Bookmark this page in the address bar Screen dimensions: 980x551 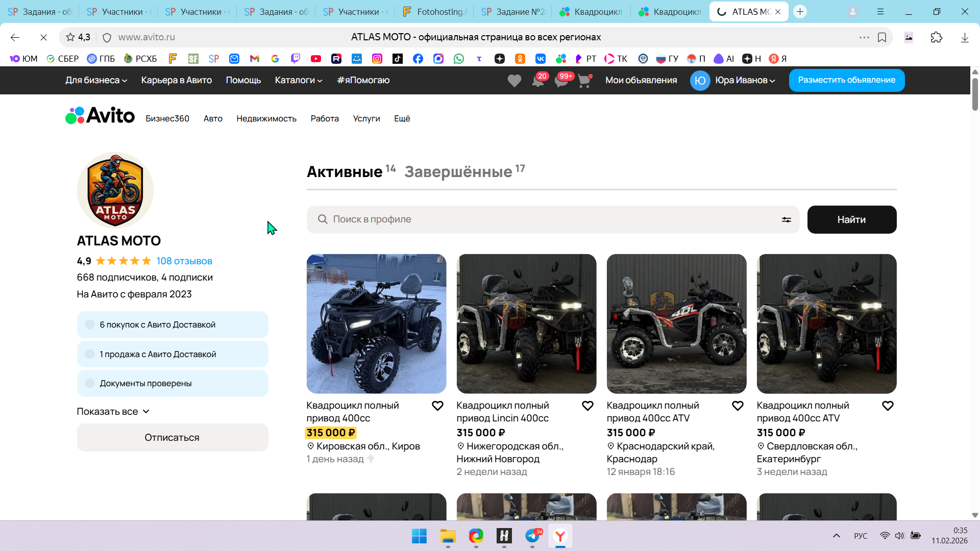pos(882,37)
